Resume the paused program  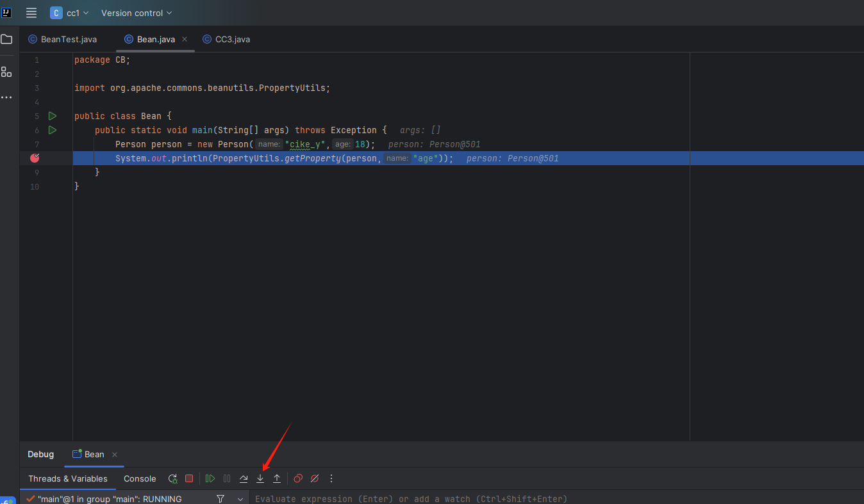click(x=210, y=478)
